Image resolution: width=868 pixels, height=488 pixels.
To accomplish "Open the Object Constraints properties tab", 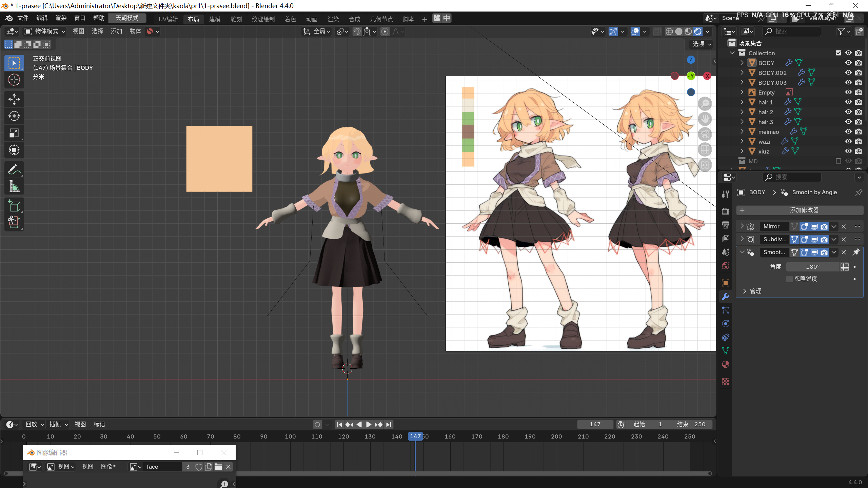I will pyautogui.click(x=725, y=337).
